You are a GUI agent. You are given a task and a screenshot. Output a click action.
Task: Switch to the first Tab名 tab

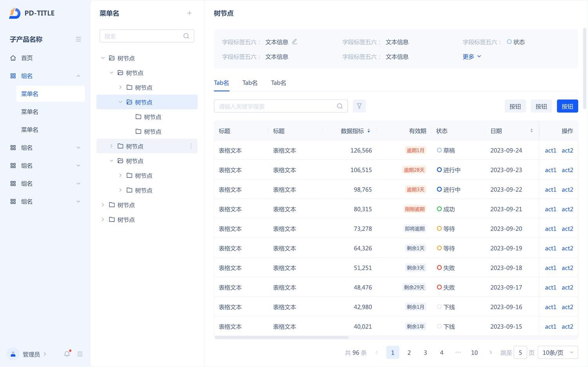pyautogui.click(x=221, y=83)
